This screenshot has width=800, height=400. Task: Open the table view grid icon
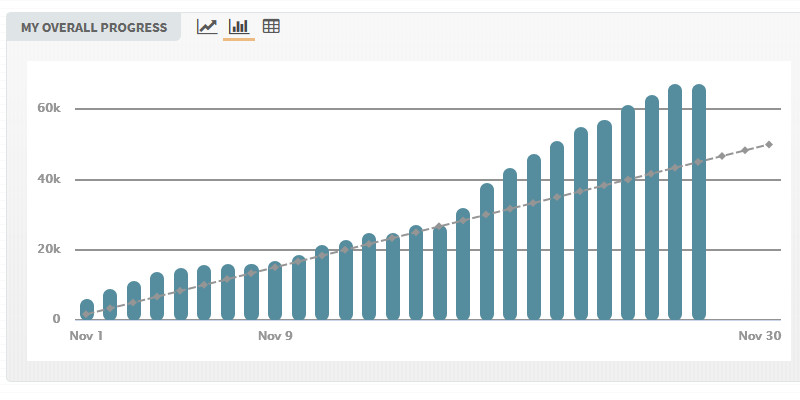(271, 27)
